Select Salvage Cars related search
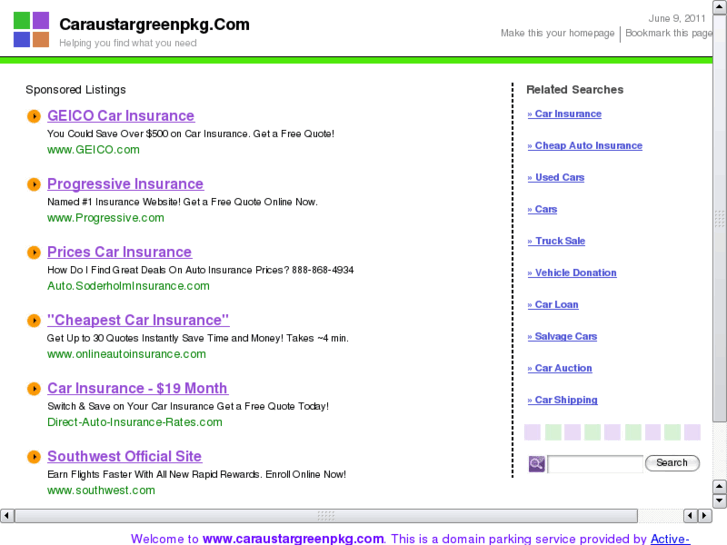This screenshot has height=545, width=727. coord(562,337)
